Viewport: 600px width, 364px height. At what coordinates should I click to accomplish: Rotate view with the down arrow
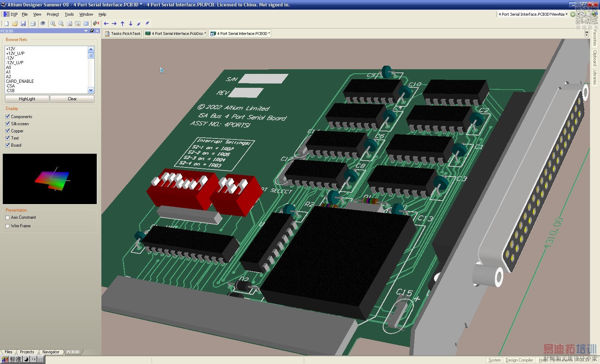click(x=131, y=24)
